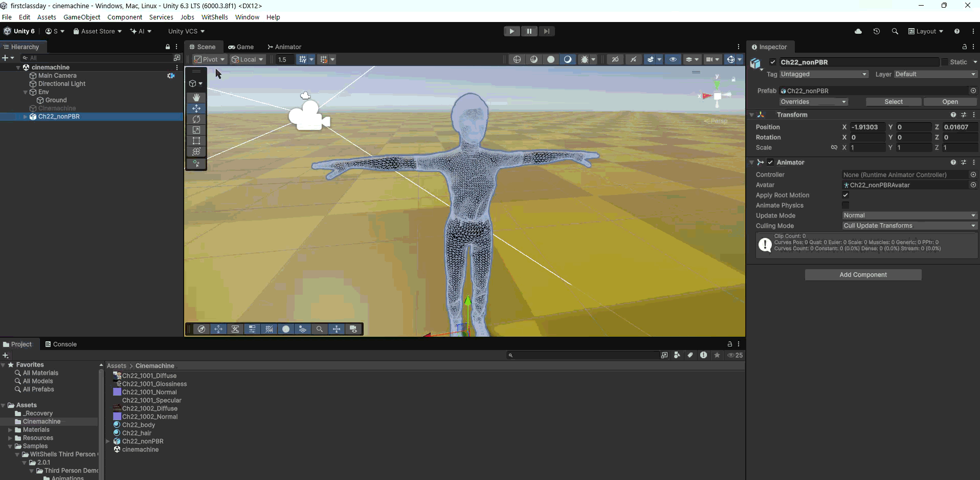This screenshot has height=480, width=980.
Task: Open the Local orientation dropdown
Action: 248,59
